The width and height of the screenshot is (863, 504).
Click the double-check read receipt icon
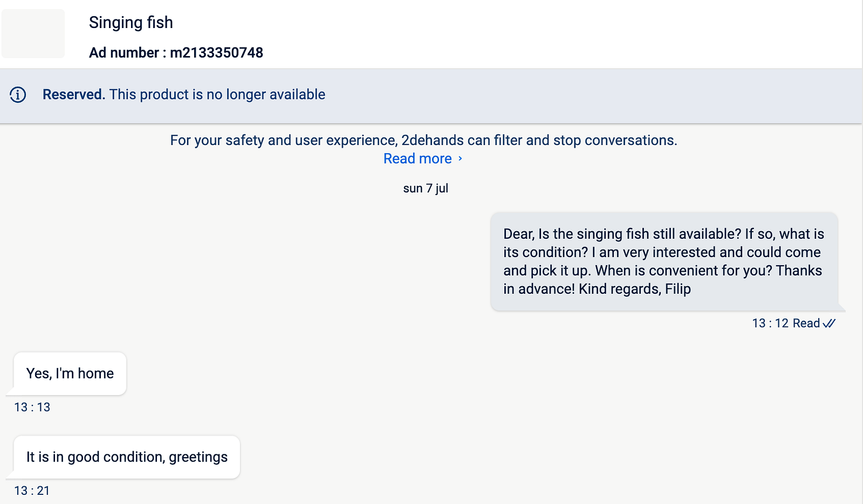[x=830, y=323]
